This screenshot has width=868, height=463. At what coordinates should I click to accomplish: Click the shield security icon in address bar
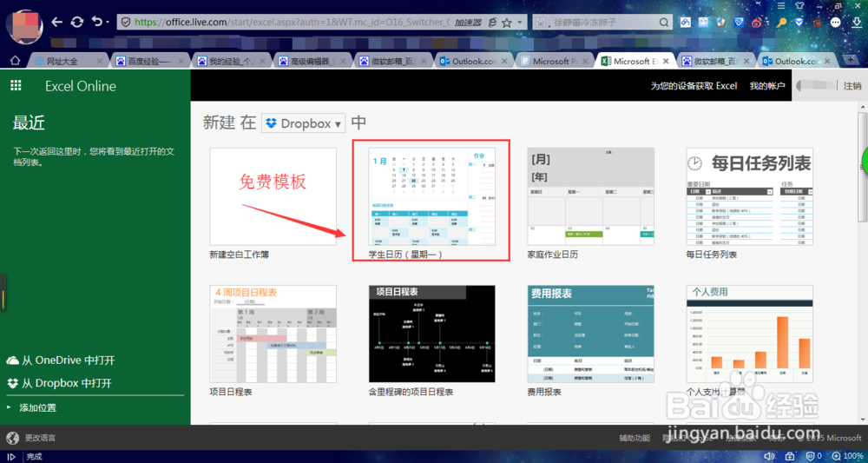(126, 23)
